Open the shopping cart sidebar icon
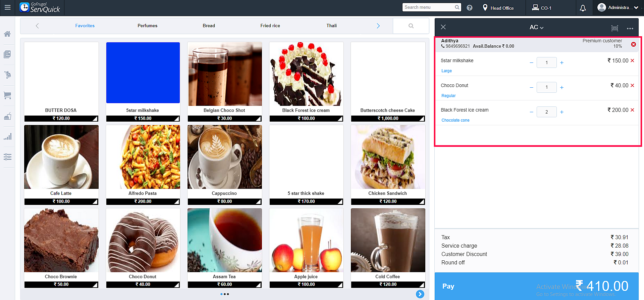644x300 pixels. (x=7, y=95)
